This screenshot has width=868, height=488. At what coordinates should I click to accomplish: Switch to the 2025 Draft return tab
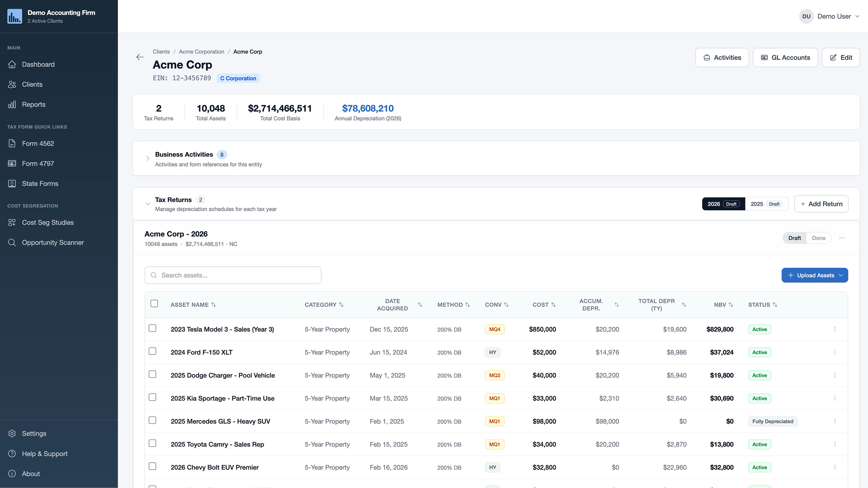(x=766, y=204)
